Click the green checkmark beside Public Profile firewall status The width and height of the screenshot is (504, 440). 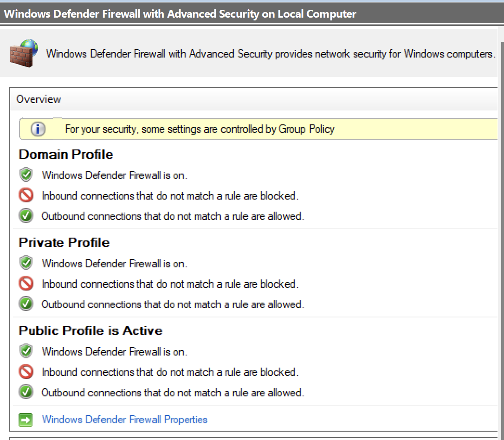[26, 351]
